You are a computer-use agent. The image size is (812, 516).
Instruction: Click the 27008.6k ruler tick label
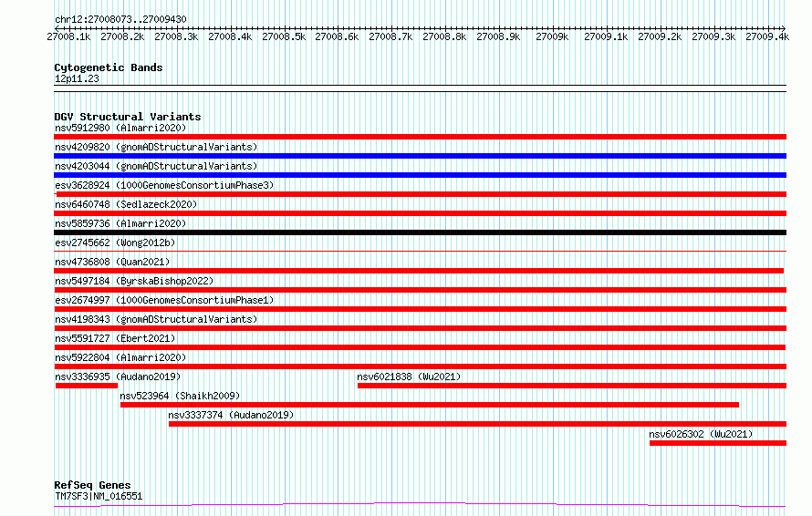(338, 36)
